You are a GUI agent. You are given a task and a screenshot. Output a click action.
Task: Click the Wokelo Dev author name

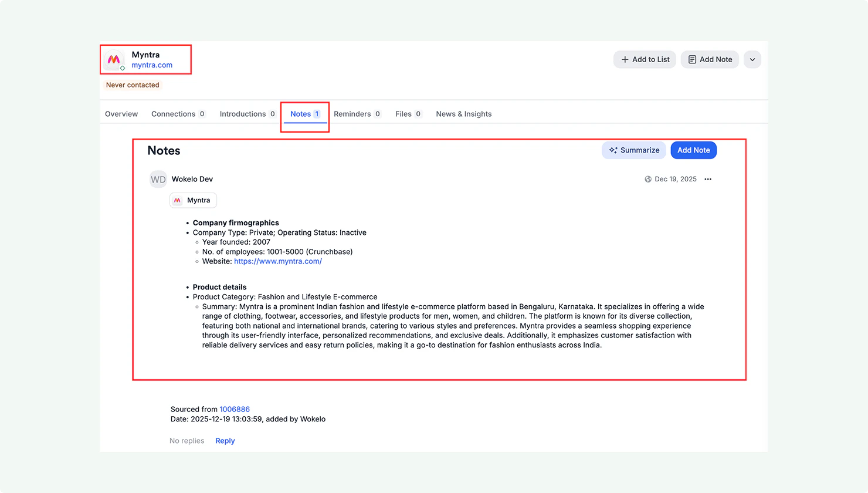pos(192,179)
